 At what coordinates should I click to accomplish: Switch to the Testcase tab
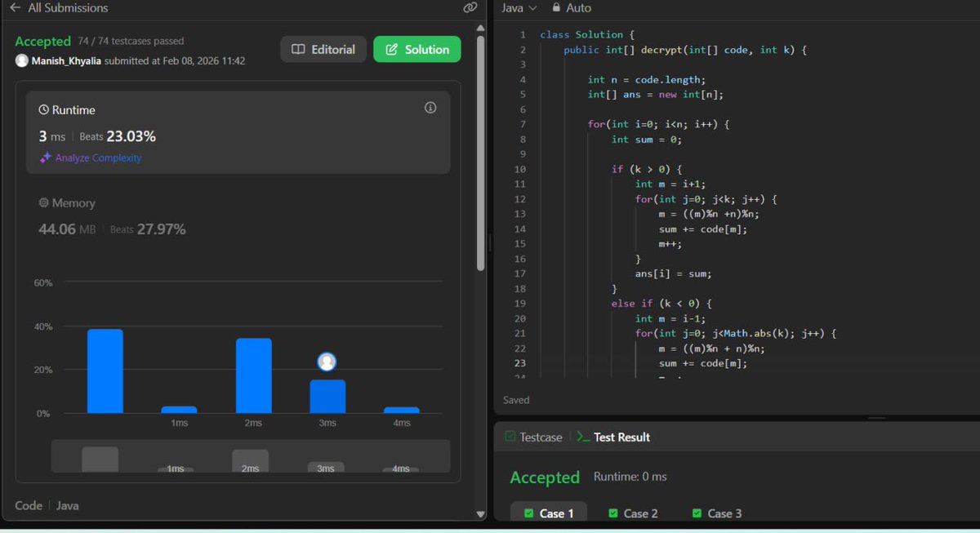(x=533, y=437)
